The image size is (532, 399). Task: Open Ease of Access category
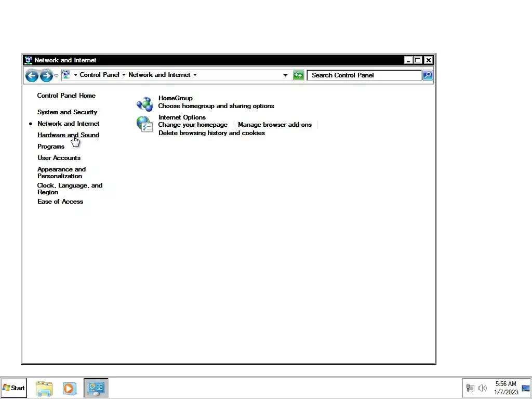click(x=60, y=202)
